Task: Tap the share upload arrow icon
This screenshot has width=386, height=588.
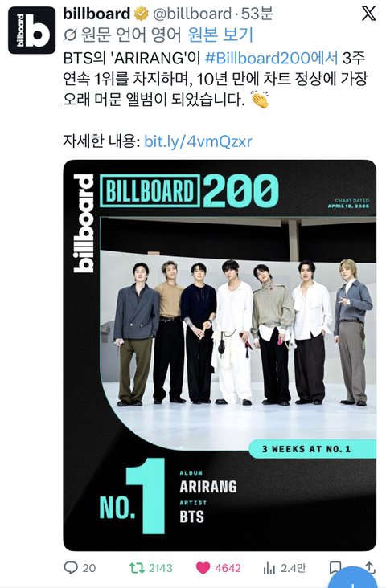Action: [370, 567]
